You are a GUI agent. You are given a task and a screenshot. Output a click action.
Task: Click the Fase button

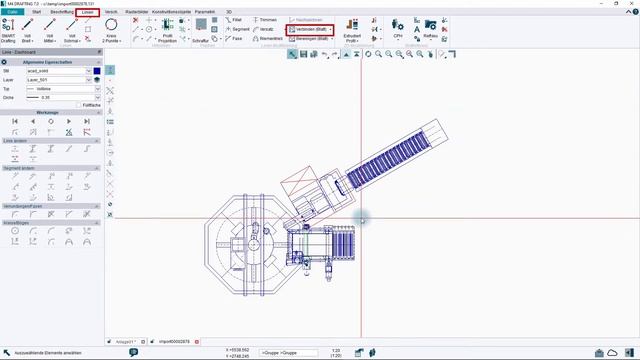pyautogui.click(x=234, y=38)
